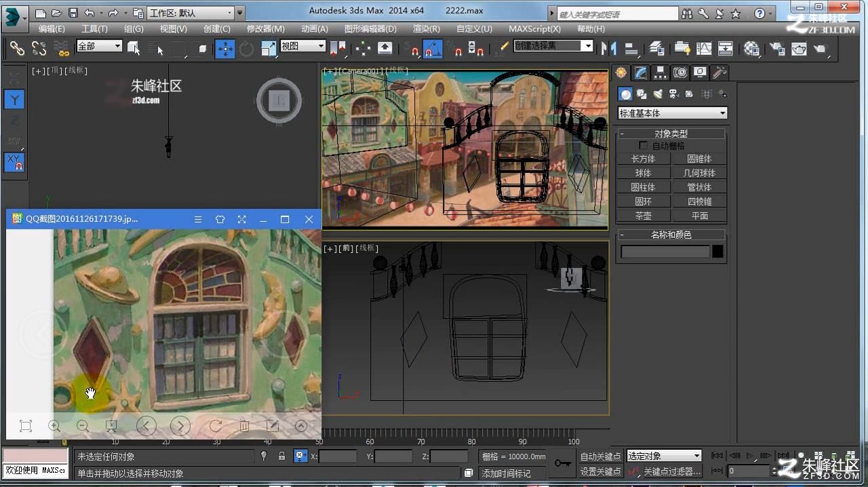Screen dimensions: 868x487
Task: Open Select by Name list tool
Action: point(156,48)
